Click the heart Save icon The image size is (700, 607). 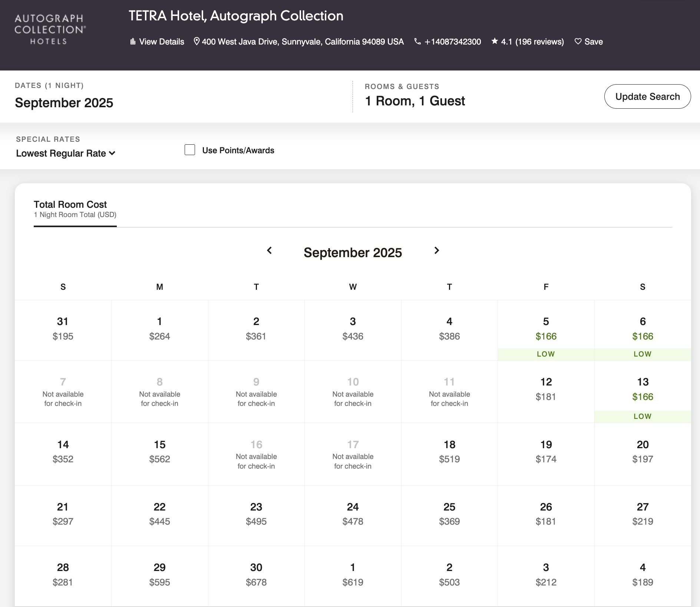pyautogui.click(x=578, y=41)
